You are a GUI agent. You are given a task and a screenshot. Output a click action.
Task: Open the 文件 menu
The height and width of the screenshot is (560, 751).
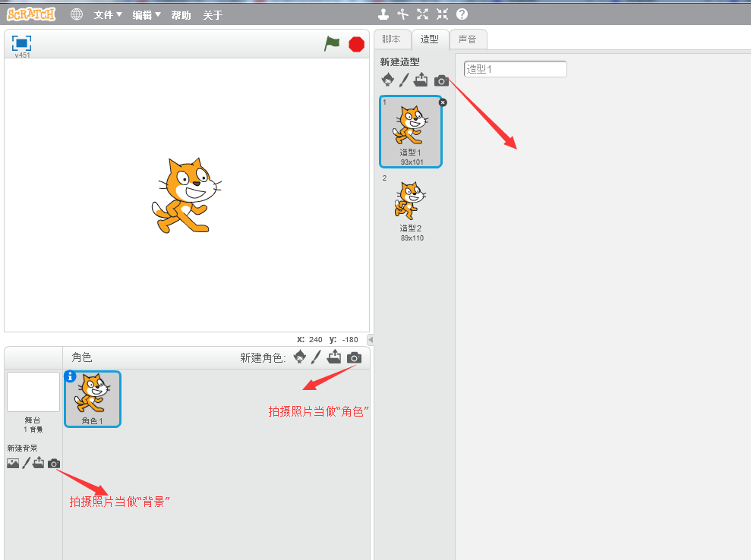[x=108, y=15]
